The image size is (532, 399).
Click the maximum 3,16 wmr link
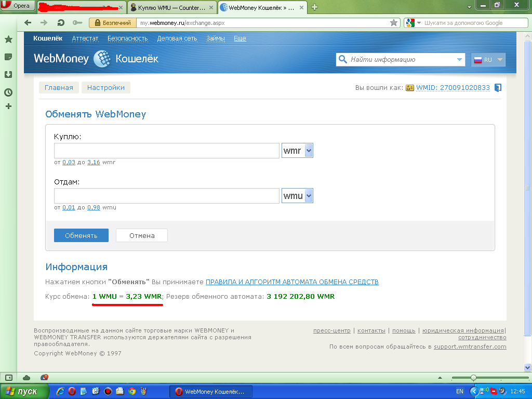coord(94,162)
